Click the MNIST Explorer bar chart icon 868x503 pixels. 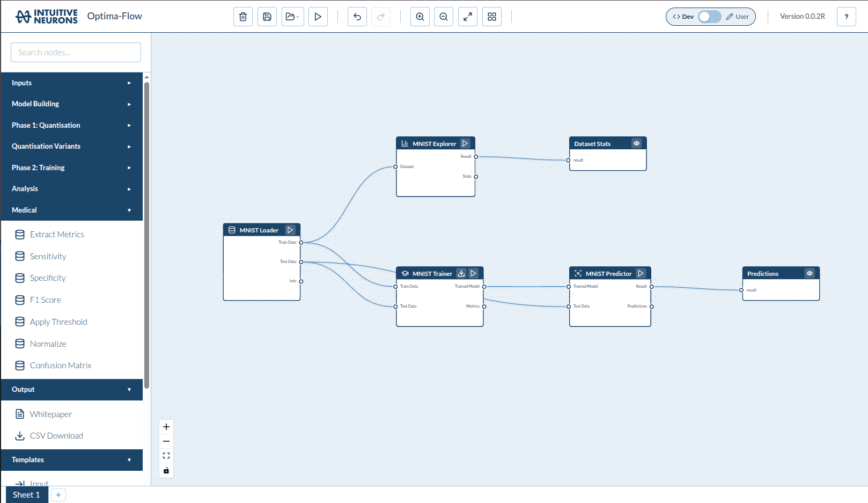[x=405, y=144]
